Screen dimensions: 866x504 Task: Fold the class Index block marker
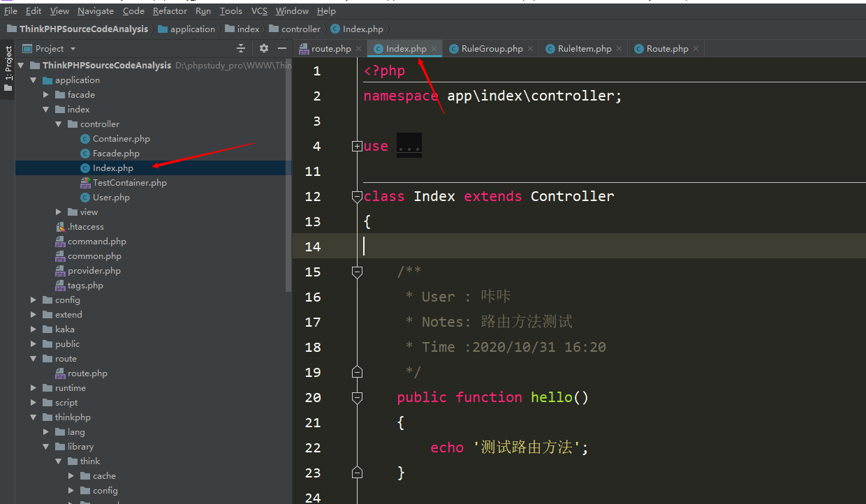point(357,197)
